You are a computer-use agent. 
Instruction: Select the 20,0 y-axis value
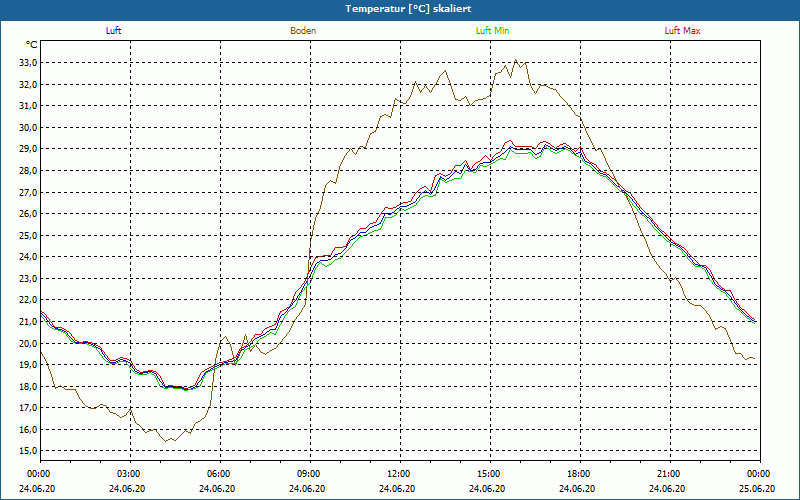tap(27, 343)
